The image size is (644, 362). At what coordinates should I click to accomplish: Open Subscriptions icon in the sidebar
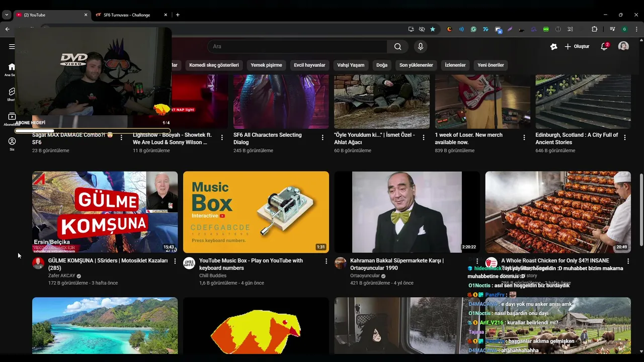[x=12, y=117]
